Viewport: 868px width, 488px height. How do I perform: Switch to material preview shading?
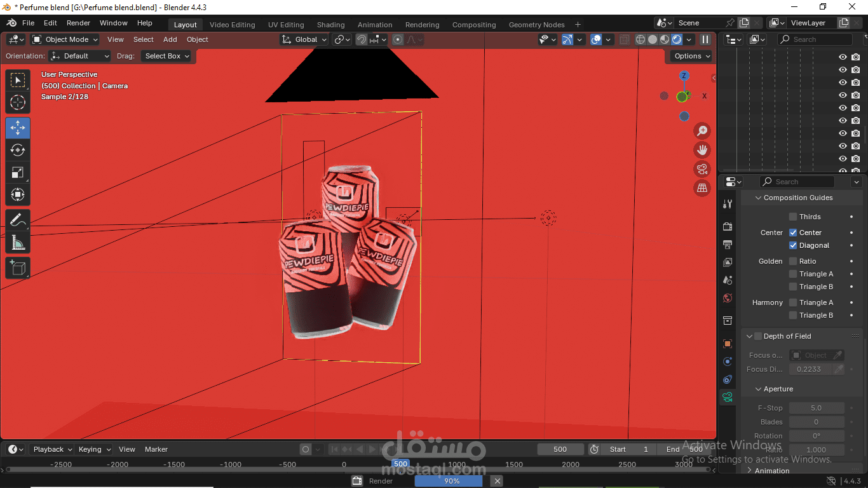(665, 39)
